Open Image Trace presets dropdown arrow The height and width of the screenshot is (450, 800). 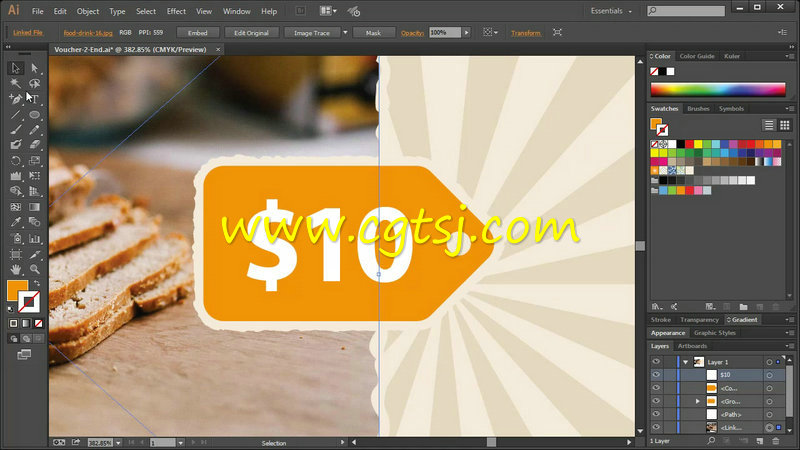click(x=345, y=33)
